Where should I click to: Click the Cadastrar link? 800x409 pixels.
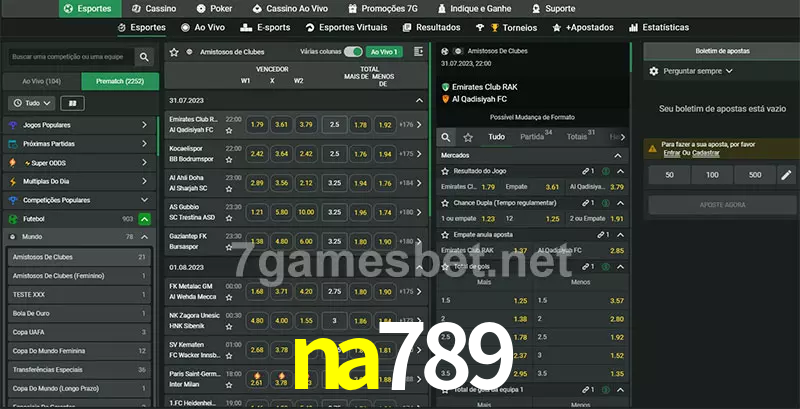point(706,153)
